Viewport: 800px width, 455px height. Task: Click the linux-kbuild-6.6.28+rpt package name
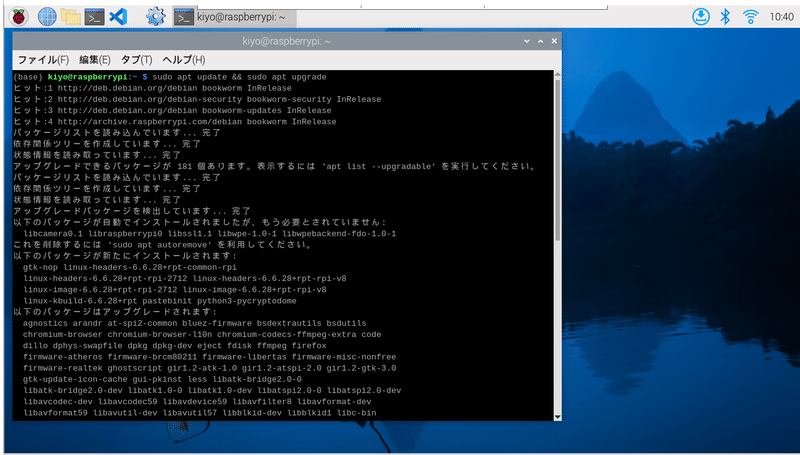80,301
